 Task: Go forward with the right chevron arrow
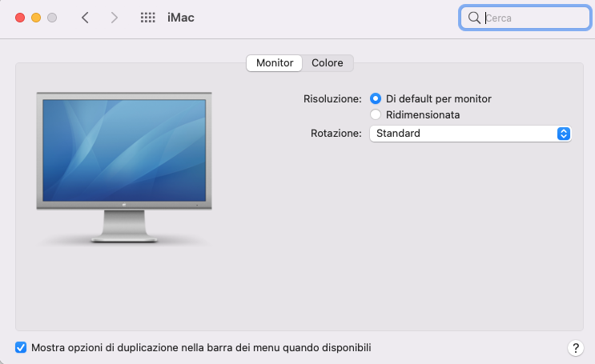tap(114, 18)
